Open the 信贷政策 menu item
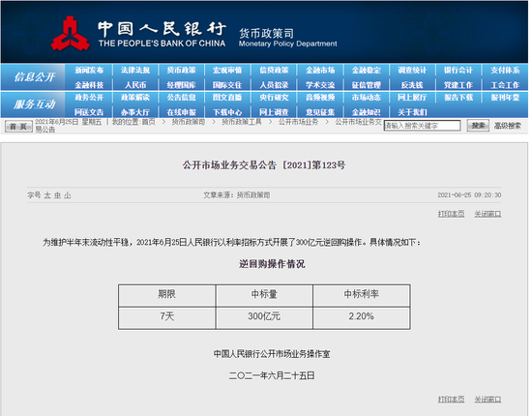Viewport: 532px width, 416px height. pos(274,71)
